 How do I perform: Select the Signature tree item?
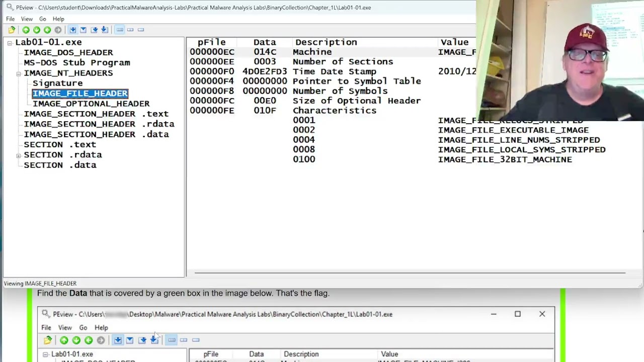57,83
